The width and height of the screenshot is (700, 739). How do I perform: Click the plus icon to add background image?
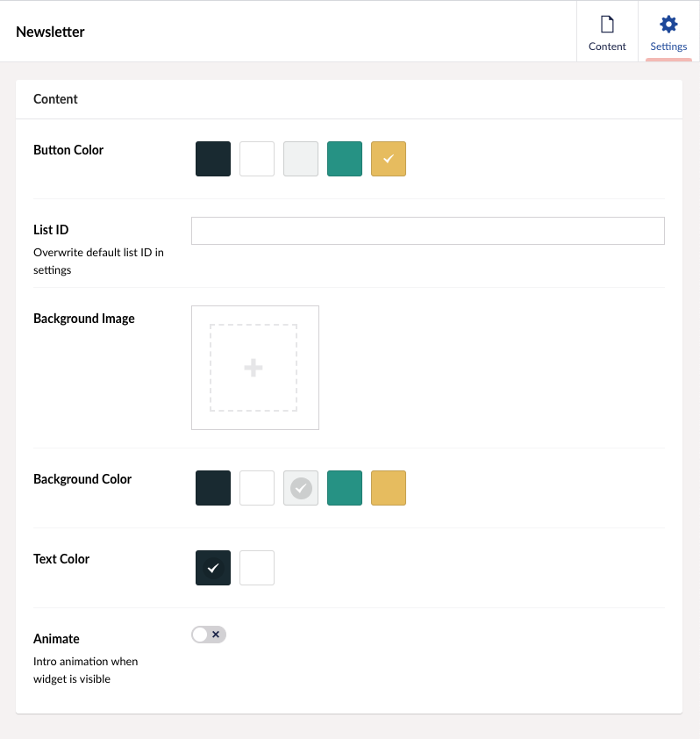(254, 368)
